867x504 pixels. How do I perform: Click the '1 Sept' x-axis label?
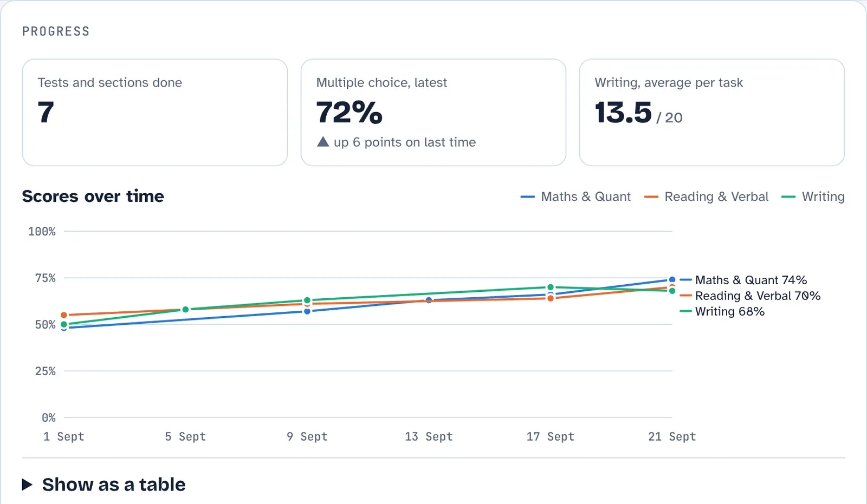[x=64, y=436]
